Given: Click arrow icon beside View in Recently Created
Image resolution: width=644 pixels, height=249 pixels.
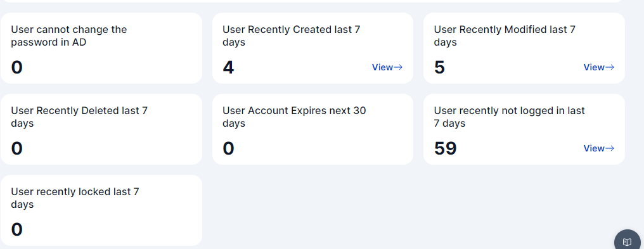Looking at the screenshot, I should tap(398, 67).
